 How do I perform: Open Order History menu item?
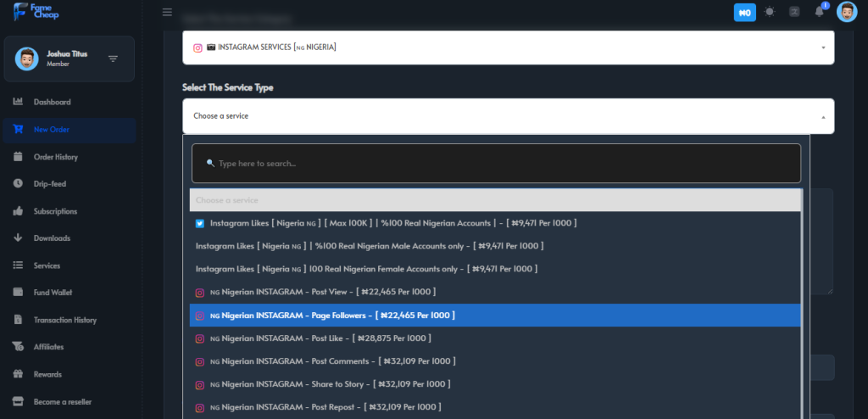[56, 157]
